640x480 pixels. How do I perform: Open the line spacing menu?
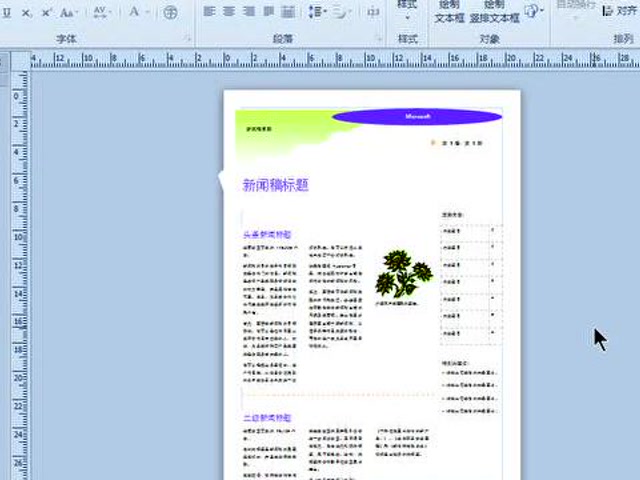317,12
